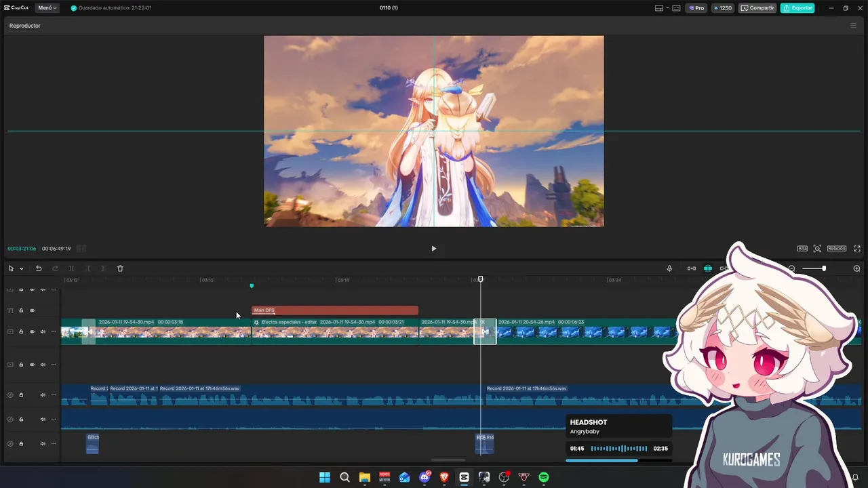Mute the middle audio track

click(43, 419)
